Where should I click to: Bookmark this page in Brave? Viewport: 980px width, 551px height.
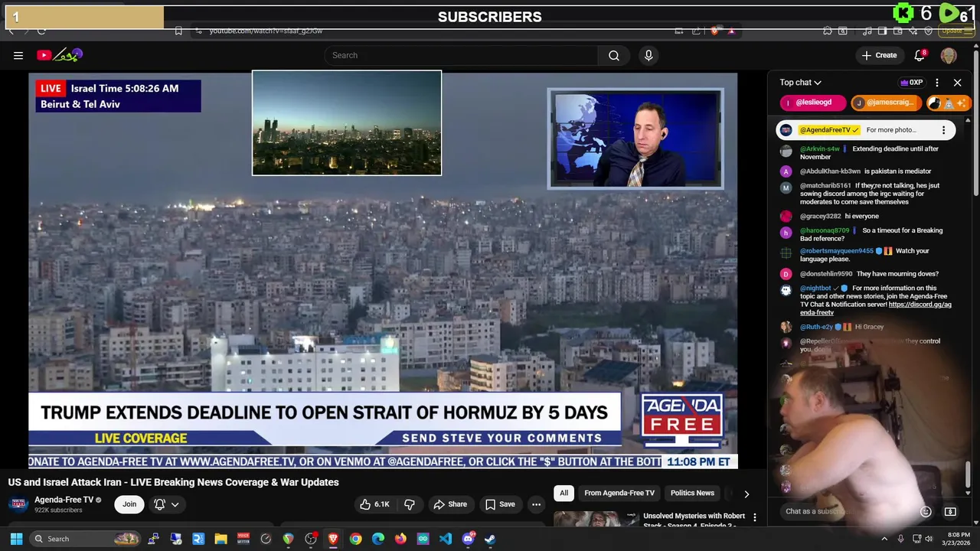pos(178,31)
